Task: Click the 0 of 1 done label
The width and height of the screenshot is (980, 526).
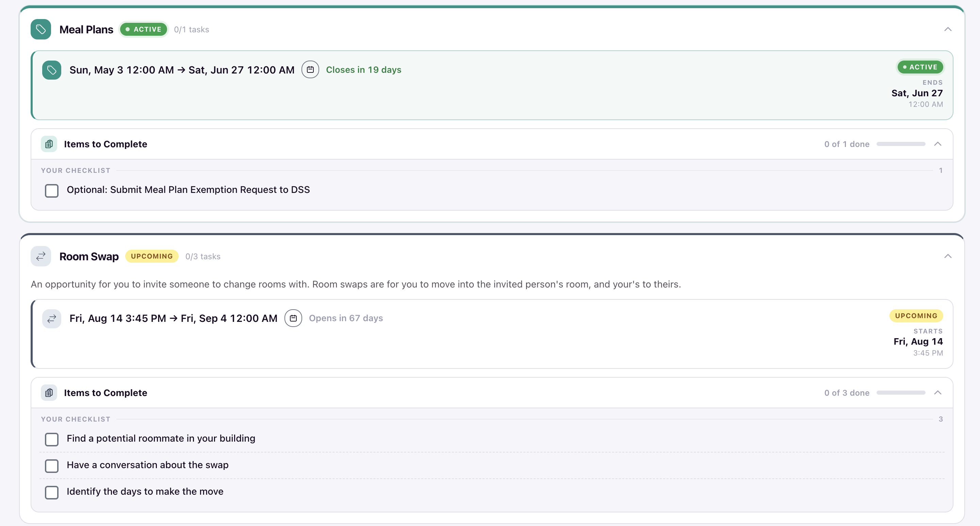Action: coord(847,144)
